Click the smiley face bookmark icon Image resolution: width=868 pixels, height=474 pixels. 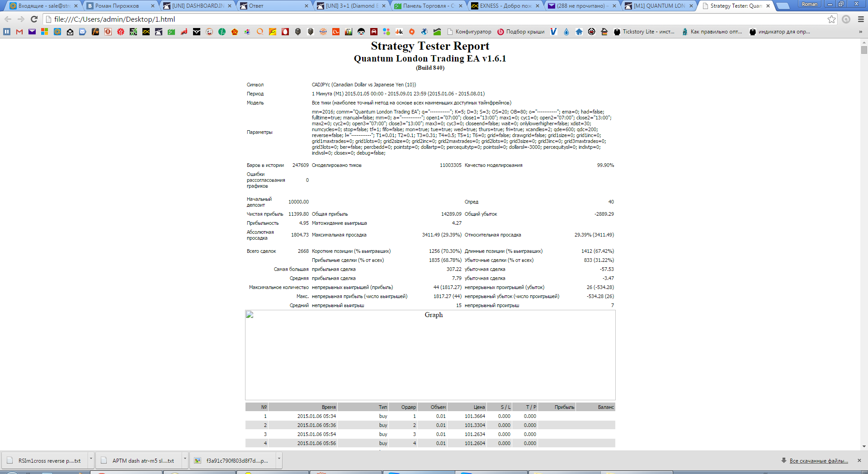click(x=209, y=32)
